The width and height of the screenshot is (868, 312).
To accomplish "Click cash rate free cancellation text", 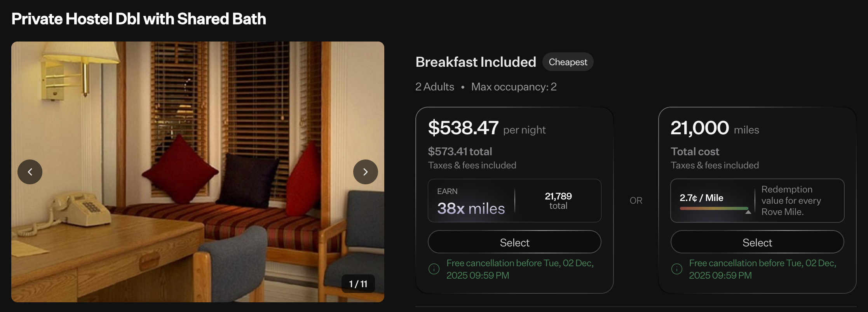I will 520,269.
